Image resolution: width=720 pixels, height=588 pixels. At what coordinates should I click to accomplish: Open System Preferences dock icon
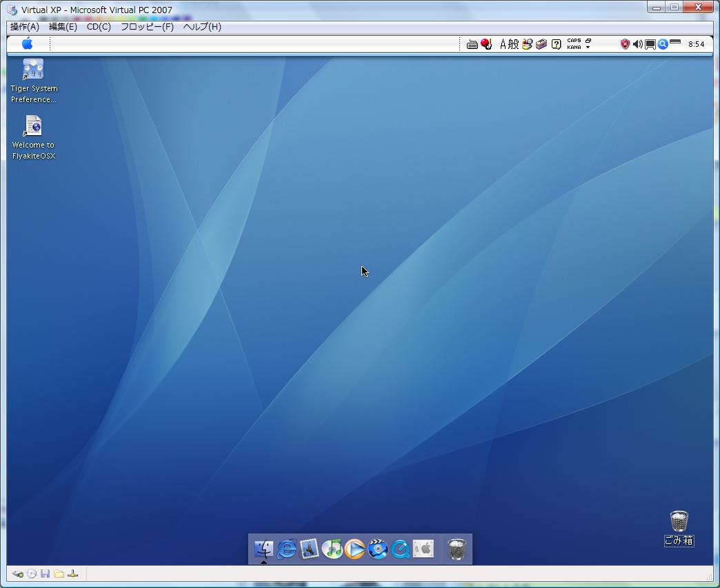[x=423, y=549]
